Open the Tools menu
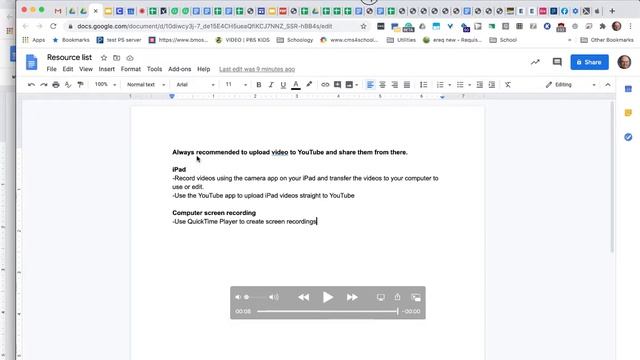640x360 pixels. pyautogui.click(x=154, y=69)
